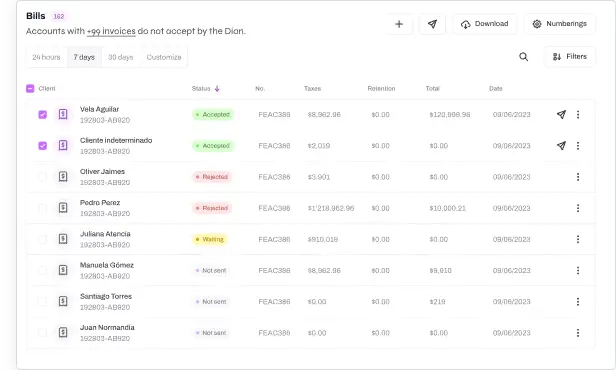This screenshot has height=370, width=616.
Task: Open the three-dot menu for Vela Aguilar
Action: 578,115
